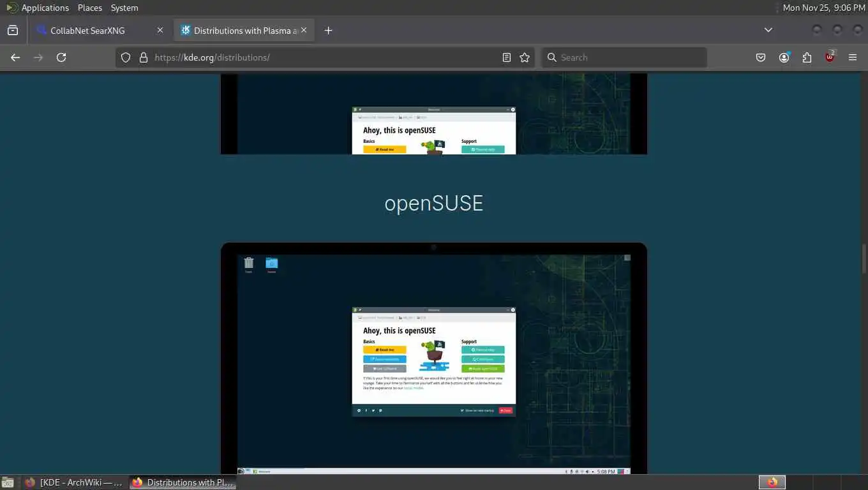Click the page vertical scrollbar thumb
This screenshot has width=868, height=490.
[864, 259]
